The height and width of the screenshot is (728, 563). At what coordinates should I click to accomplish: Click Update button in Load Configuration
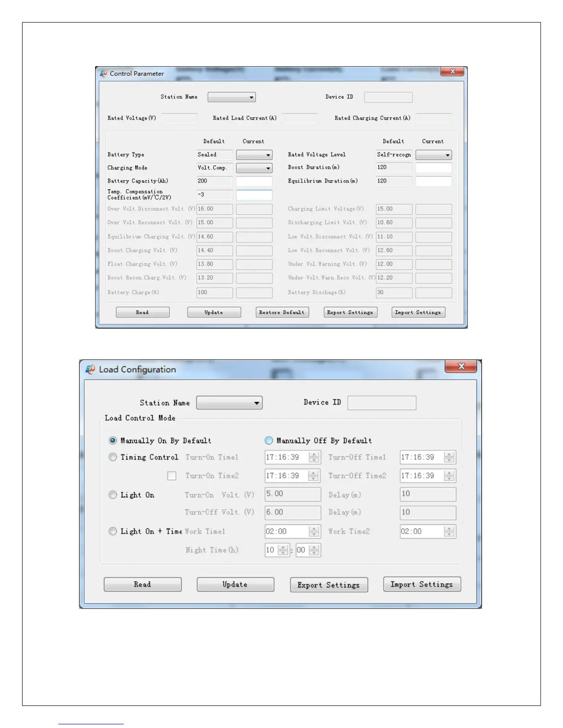pyautogui.click(x=236, y=585)
